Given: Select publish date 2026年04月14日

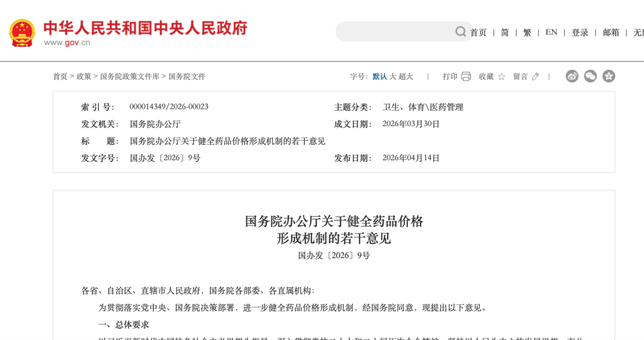Looking at the screenshot, I should (x=411, y=158).
